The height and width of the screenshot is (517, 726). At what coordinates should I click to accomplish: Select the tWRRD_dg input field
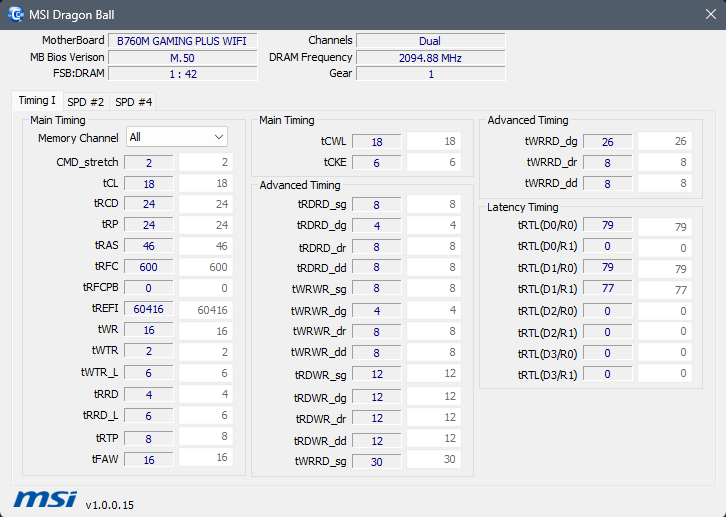608,142
